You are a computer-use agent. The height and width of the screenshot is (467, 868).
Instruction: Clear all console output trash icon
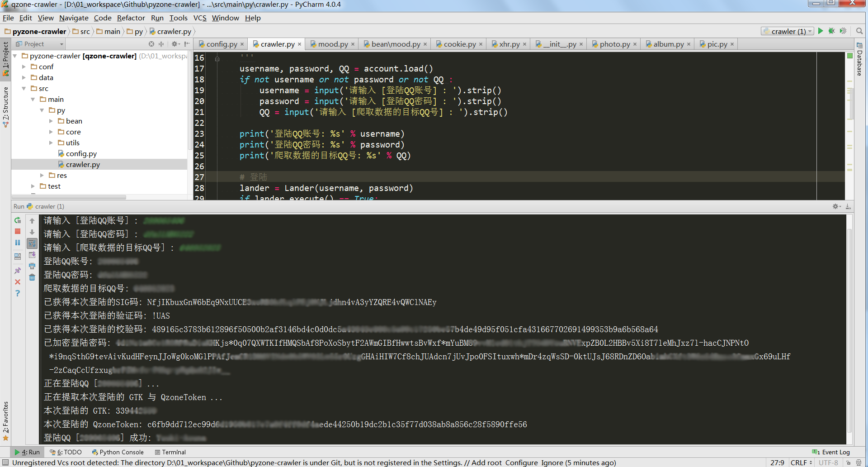pyautogui.click(x=32, y=277)
